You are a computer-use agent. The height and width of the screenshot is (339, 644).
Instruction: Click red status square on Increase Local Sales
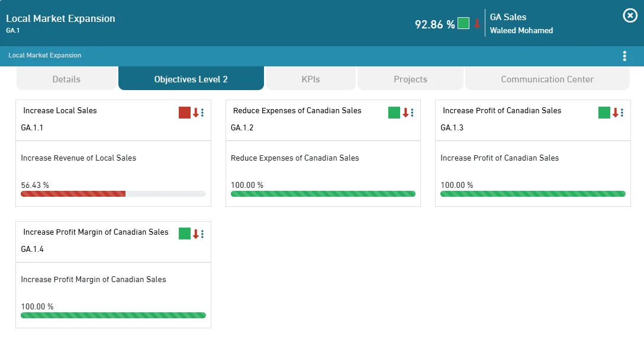tap(185, 113)
